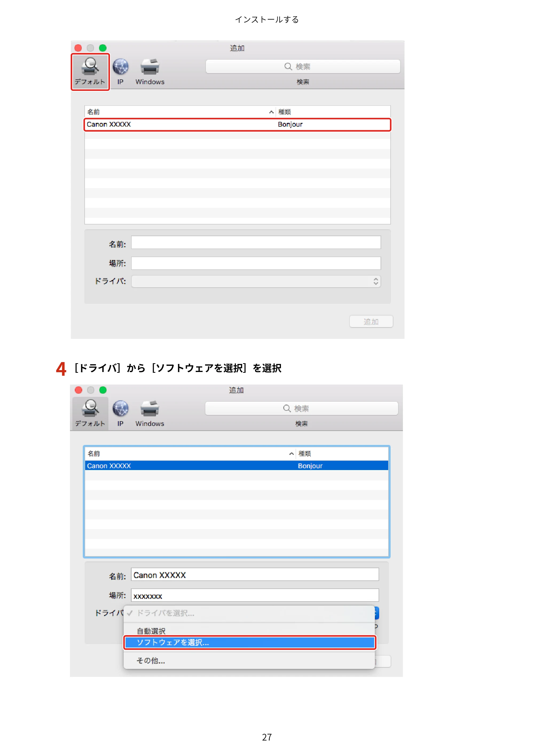The height and width of the screenshot is (756, 534).
Task: Click 追加 button in top window
Action: (x=371, y=322)
